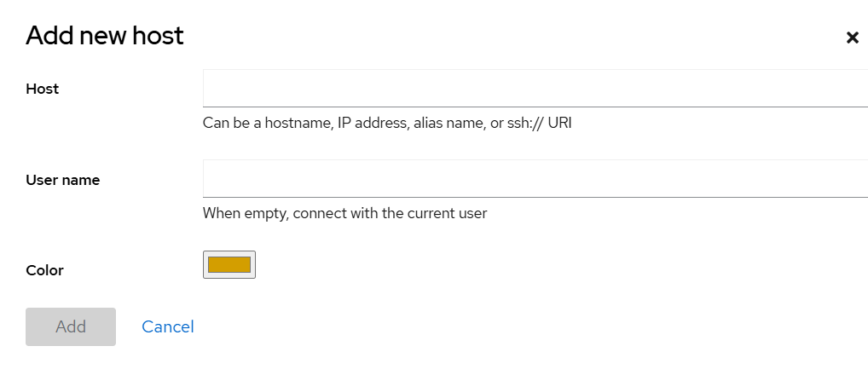Open the host color picker swatch
Viewport: 868px width, 381px height.
pos(229,265)
